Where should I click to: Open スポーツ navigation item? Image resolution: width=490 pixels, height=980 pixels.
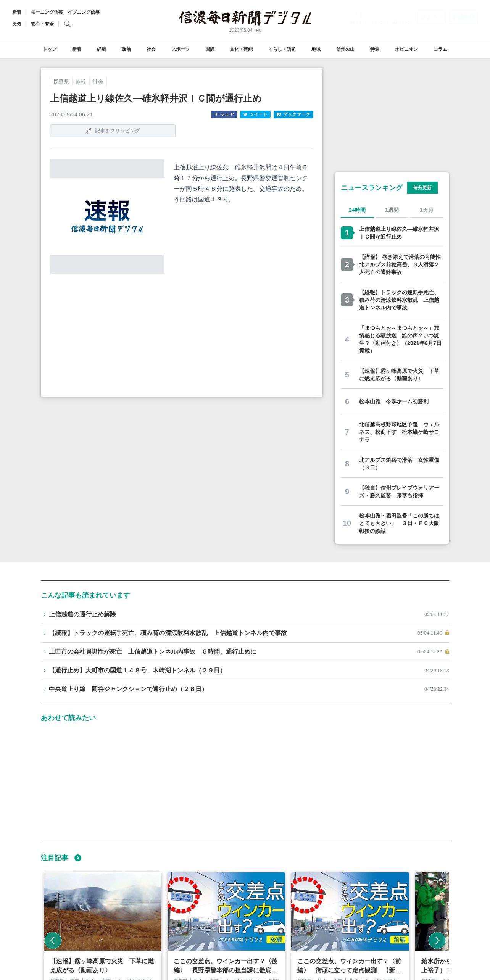coord(181,49)
